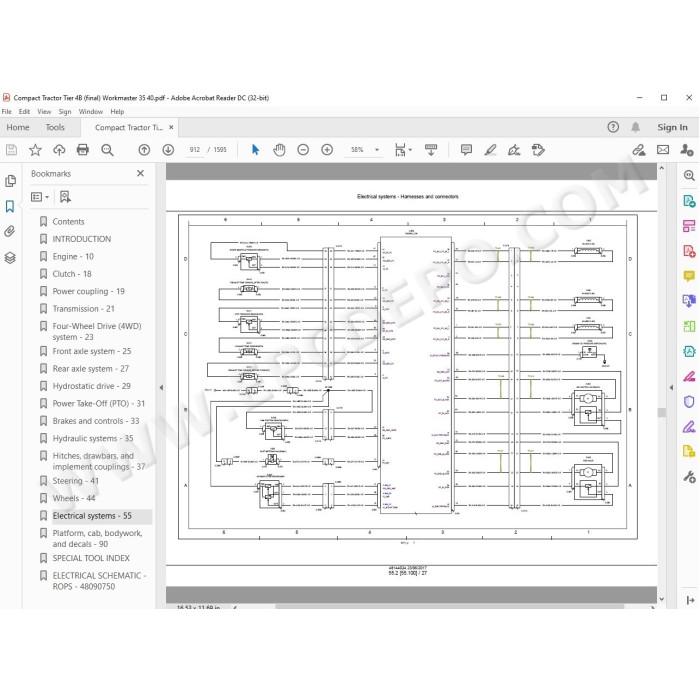
Task: Select the arrow selection tool
Action: point(255,150)
